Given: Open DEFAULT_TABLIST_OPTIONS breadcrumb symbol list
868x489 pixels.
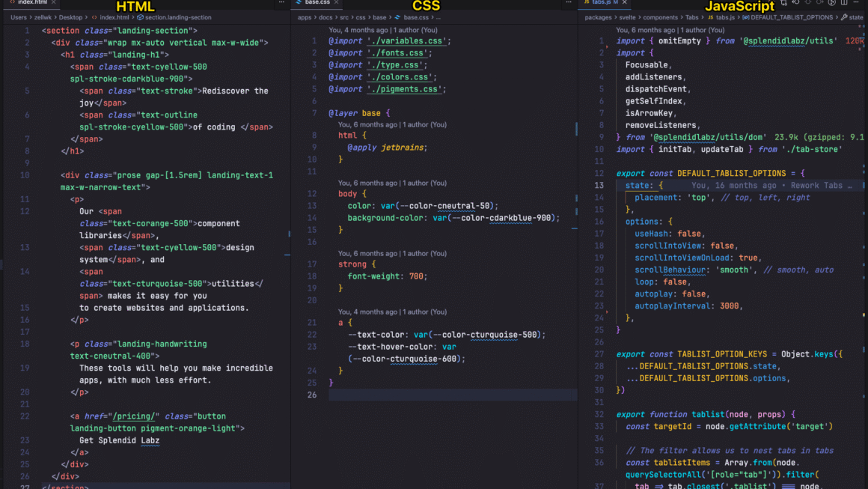Looking at the screenshot, I should 792,17.
